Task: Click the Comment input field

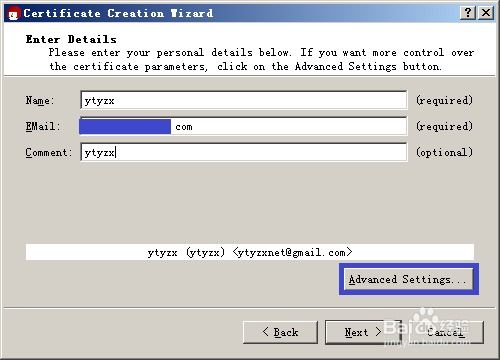Action: (x=243, y=152)
